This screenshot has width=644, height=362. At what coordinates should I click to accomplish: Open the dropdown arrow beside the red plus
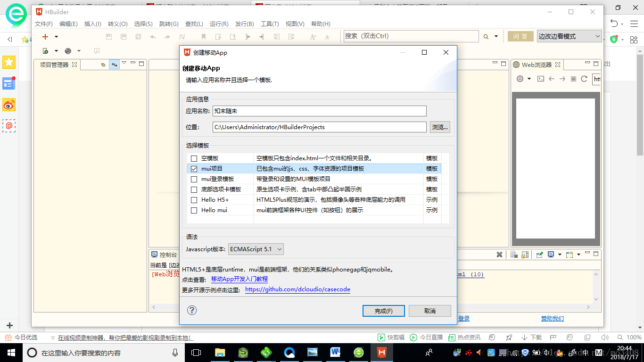tap(56, 36)
